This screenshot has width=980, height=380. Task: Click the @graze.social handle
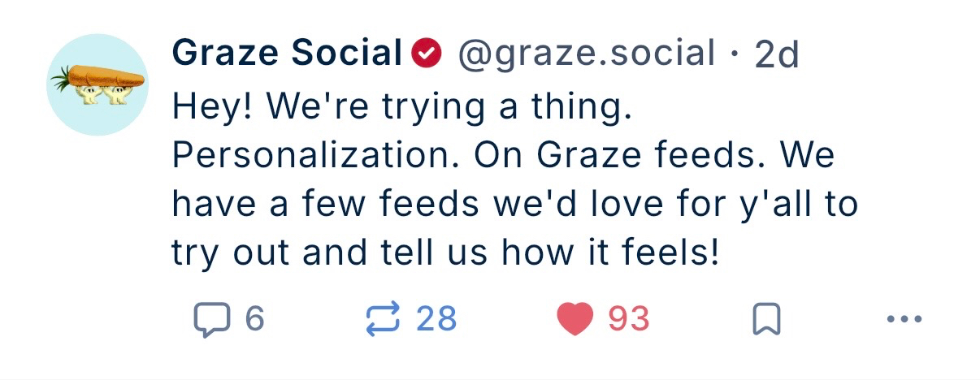[x=587, y=54]
